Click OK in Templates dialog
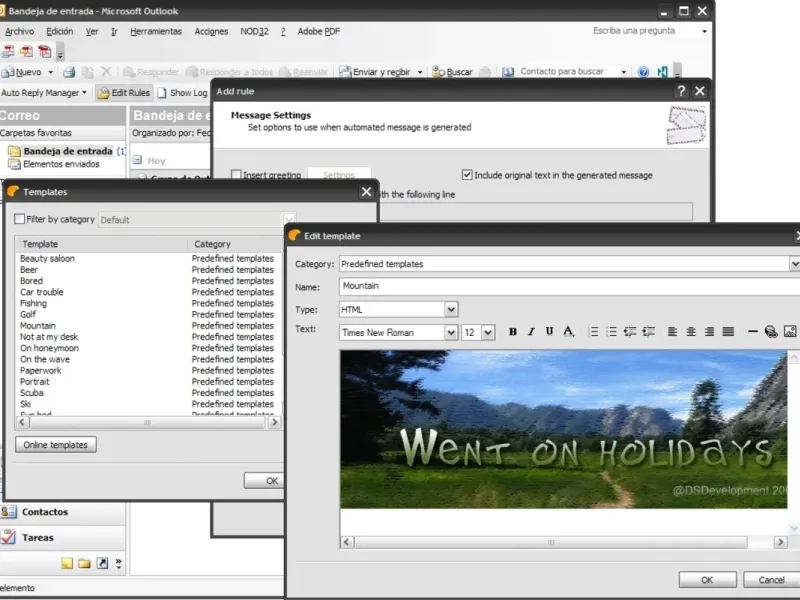The width and height of the screenshot is (800, 600). (x=264, y=481)
